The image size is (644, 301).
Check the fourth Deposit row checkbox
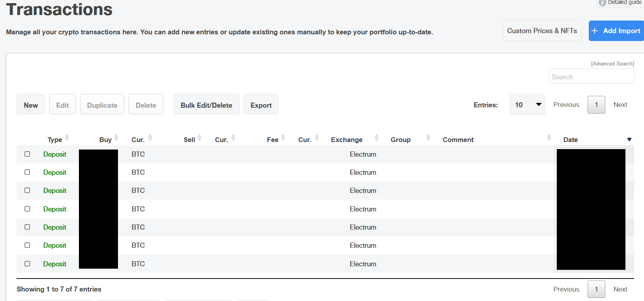tap(27, 209)
